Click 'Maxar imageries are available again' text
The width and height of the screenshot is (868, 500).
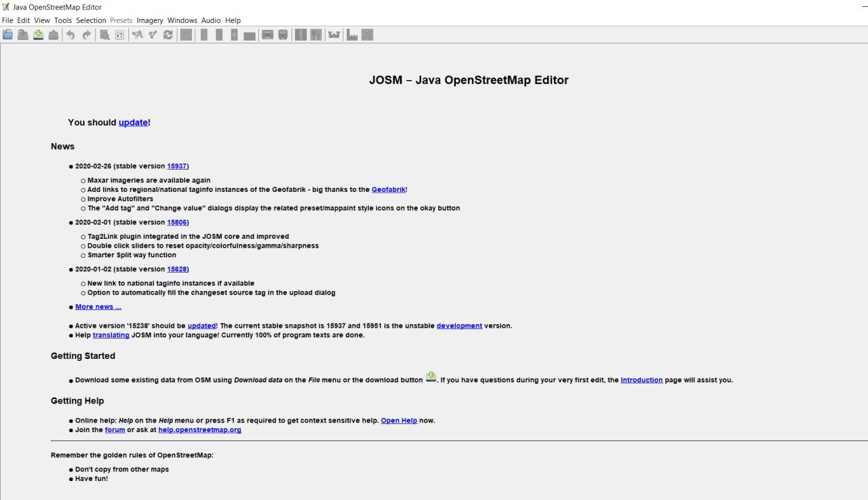pyautogui.click(x=149, y=180)
